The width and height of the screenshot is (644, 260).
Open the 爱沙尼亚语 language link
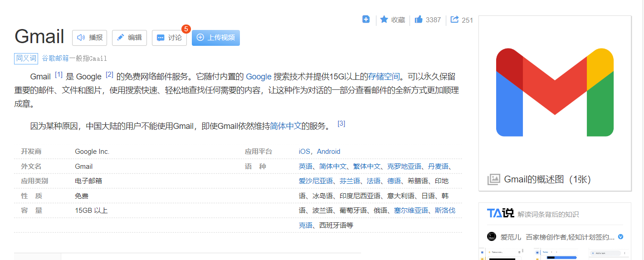(x=316, y=181)
